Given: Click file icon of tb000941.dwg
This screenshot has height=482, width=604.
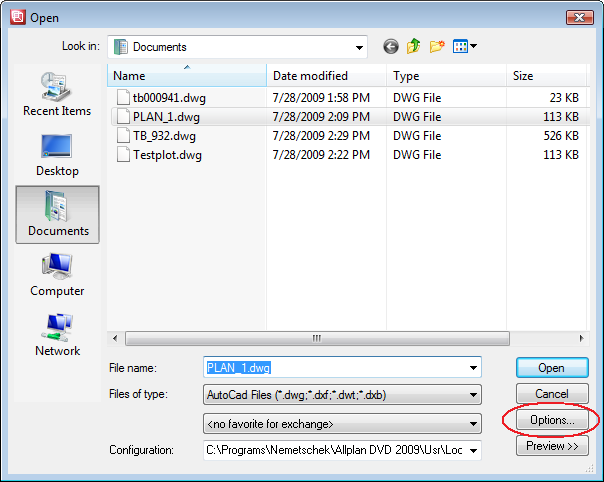Looking at the screenshot, I should [123, 97].
